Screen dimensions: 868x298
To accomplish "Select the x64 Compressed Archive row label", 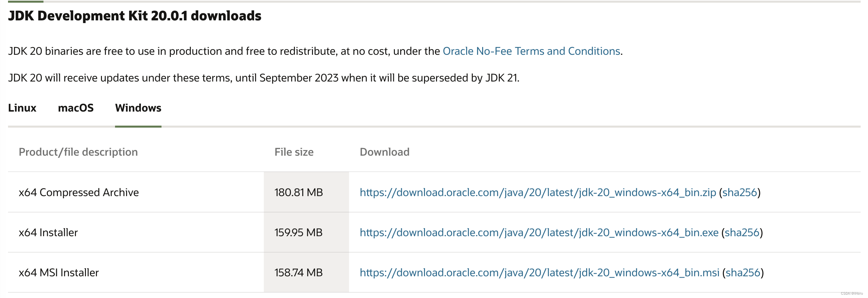I will click(x=79, y=193).
